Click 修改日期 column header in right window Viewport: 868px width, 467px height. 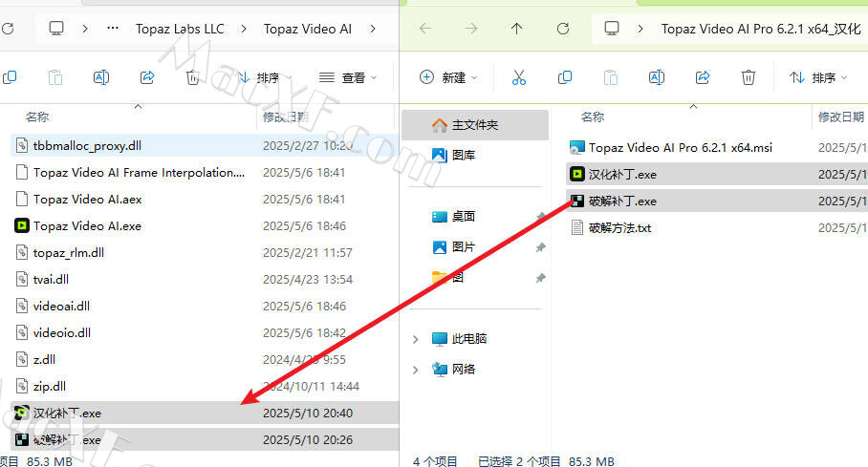tap(841, 117)
